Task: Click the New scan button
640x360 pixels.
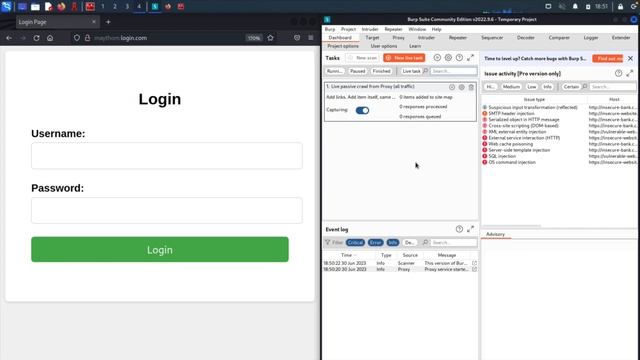Action: (362, 58)
